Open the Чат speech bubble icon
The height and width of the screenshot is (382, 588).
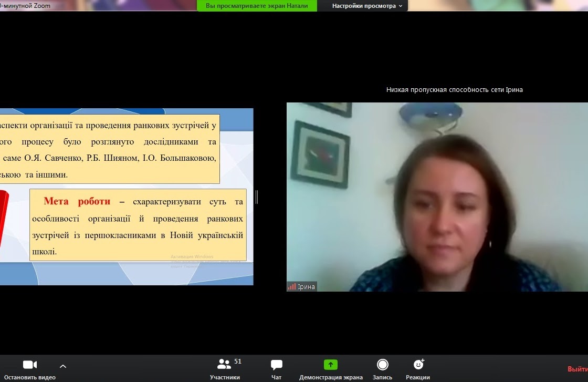276,365
